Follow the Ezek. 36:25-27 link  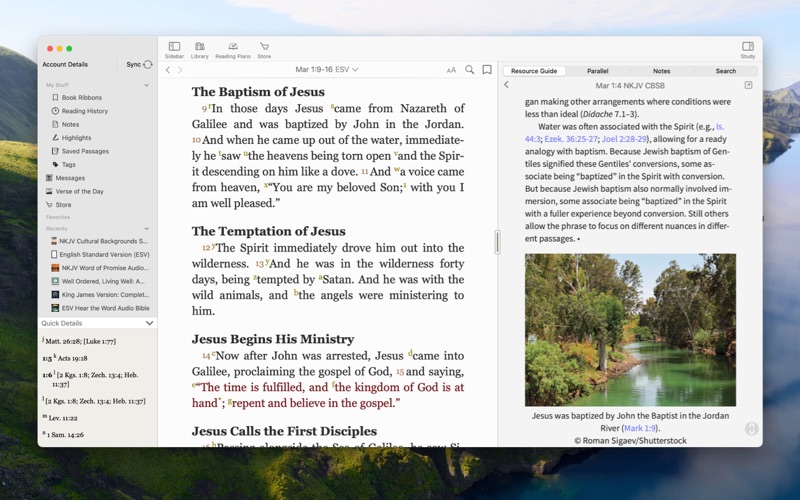click(x=571, y=139)
